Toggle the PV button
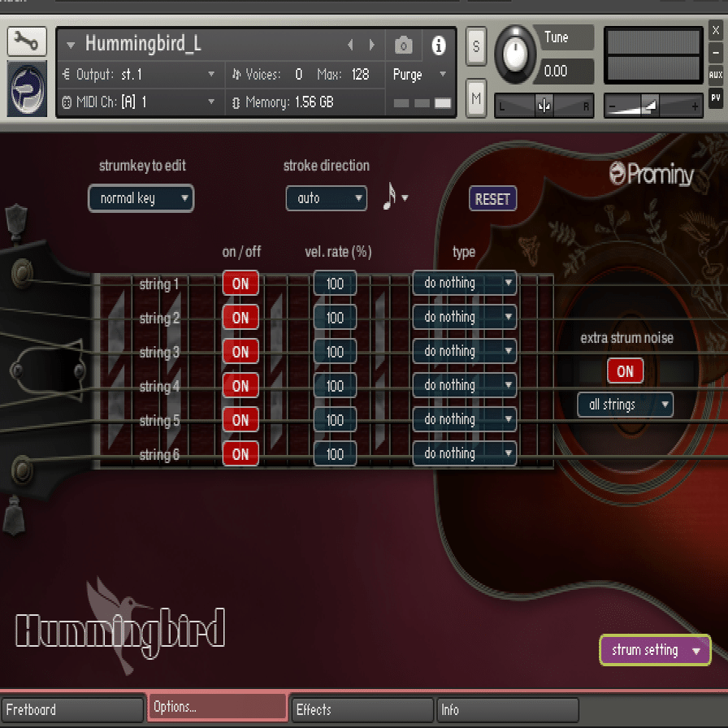 (x=716, y=97)
